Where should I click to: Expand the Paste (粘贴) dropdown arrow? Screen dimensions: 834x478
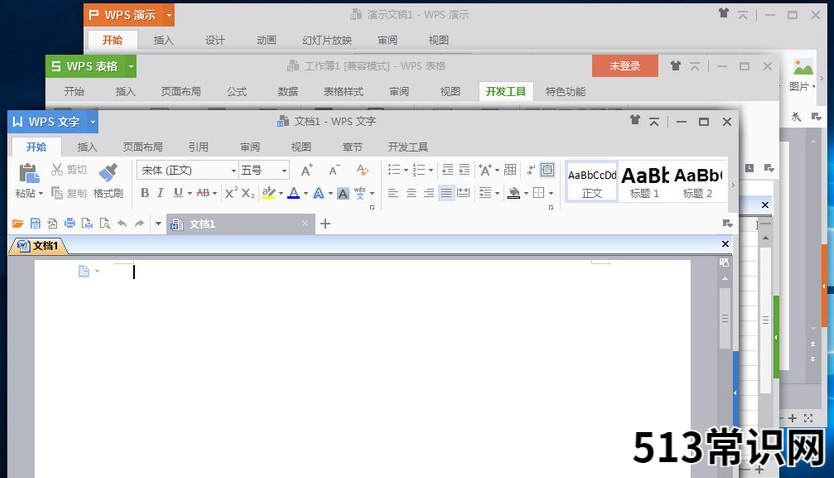tap(41, 194)
